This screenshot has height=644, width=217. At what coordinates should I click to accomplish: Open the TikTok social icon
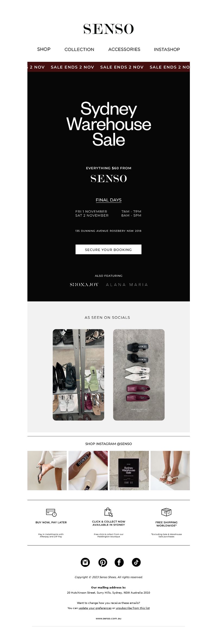[136, 562]
